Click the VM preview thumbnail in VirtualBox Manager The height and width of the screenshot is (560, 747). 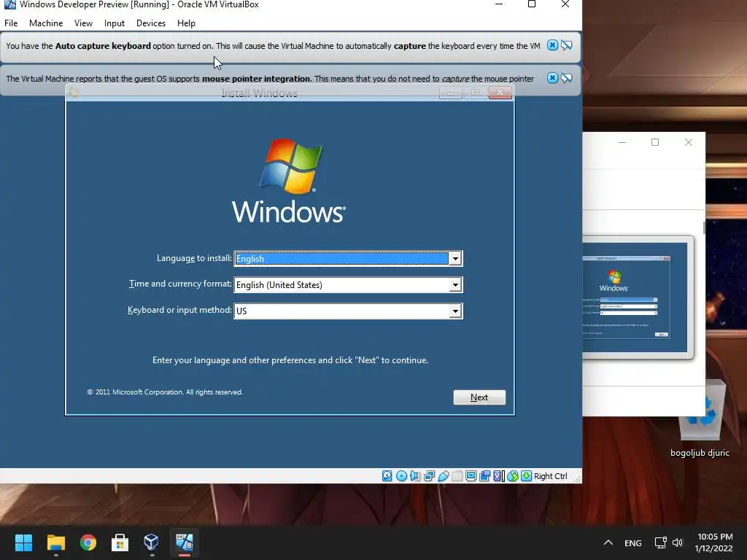pos(635,297)
